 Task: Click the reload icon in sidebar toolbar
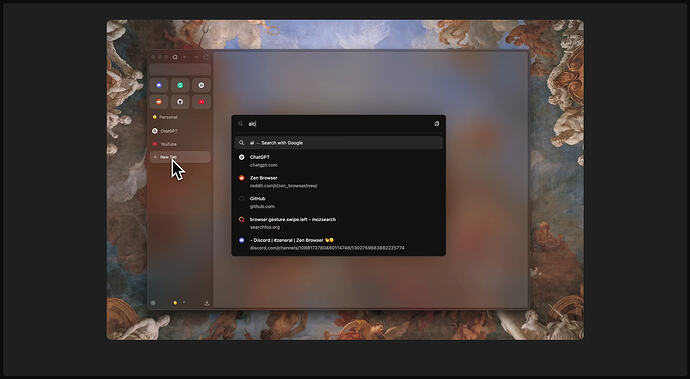[x=206, y=57]
